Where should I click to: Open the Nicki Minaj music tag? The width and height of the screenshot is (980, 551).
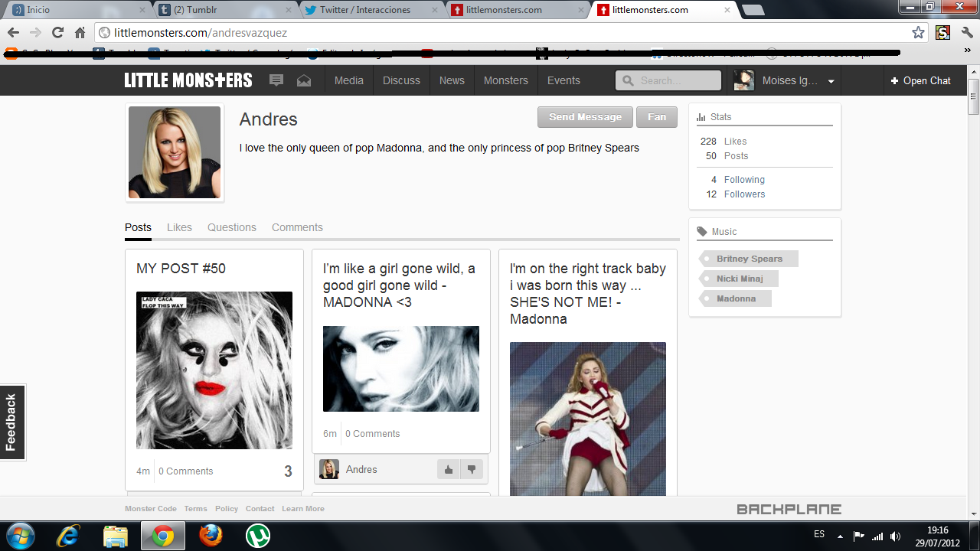(738, 279)
